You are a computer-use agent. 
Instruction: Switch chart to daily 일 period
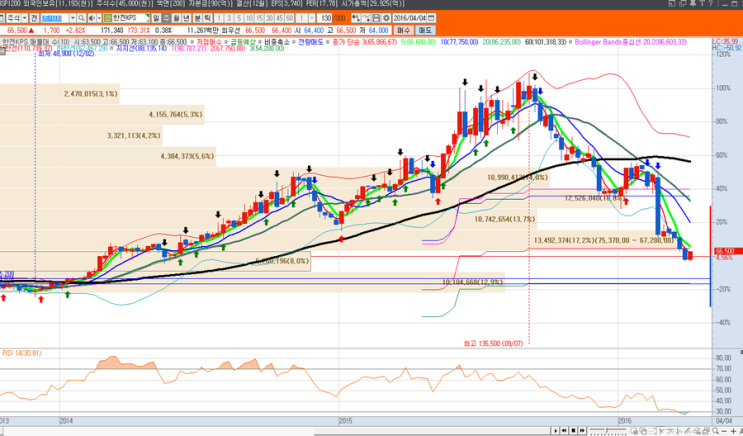pos(156,18)
